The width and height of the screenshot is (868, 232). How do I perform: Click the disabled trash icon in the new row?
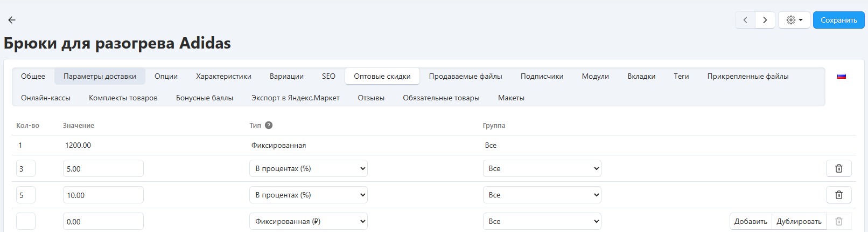point(839,221)
